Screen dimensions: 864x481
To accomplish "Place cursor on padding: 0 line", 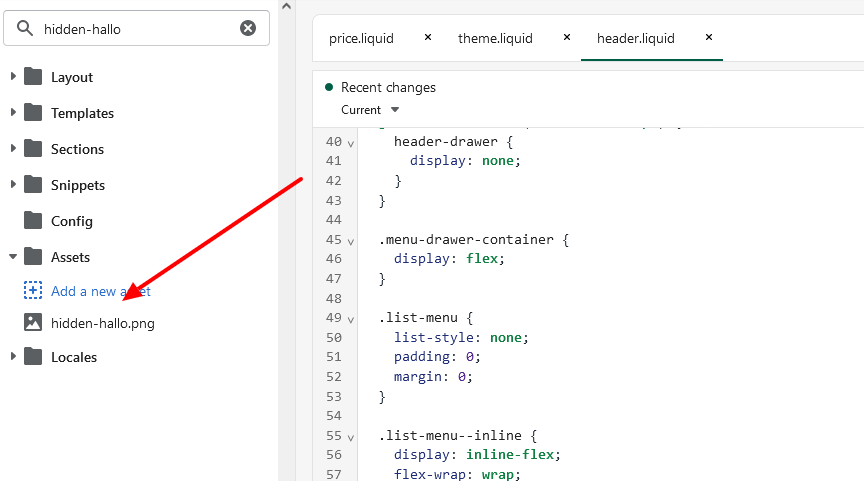I will (437, 357).
